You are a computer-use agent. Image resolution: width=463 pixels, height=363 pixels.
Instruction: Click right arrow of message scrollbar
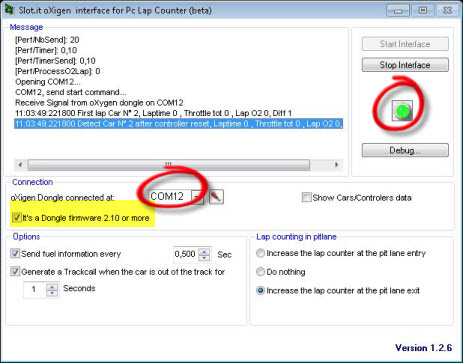click(337, 165)
